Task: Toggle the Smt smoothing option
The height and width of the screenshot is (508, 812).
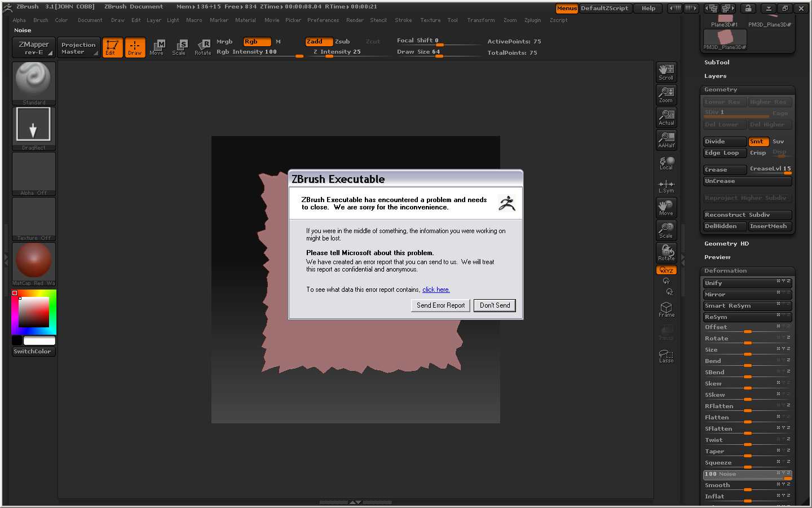Action: point(758,142)
